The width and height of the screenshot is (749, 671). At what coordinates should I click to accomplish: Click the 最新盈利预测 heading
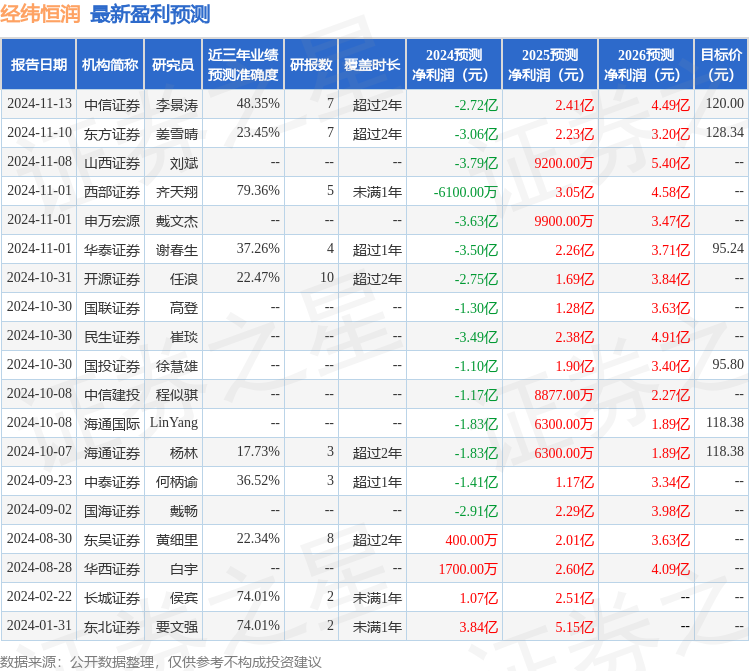point(150,14)
